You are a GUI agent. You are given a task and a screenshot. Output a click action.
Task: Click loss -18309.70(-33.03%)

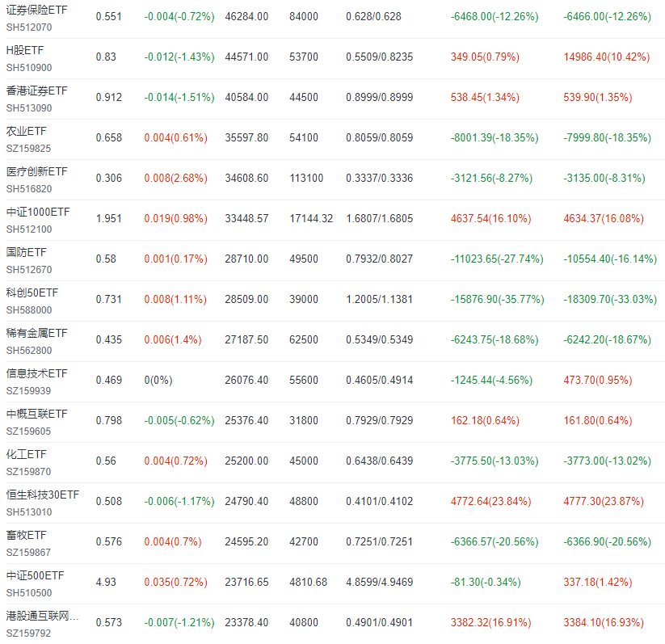coord(610,300)
